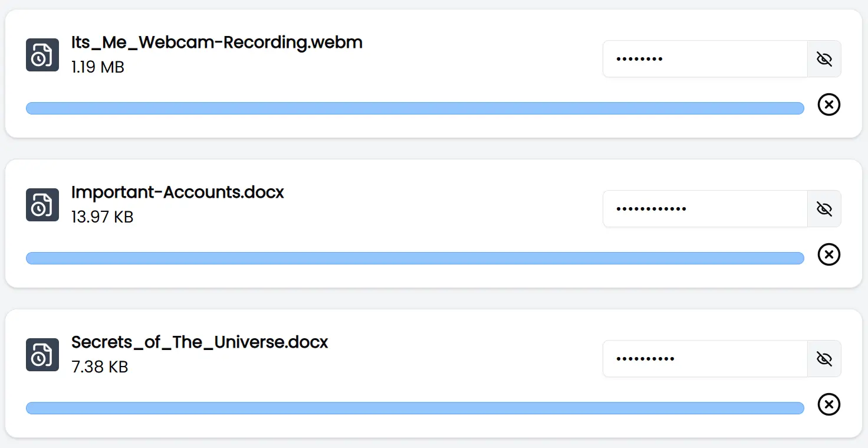868x448 pixels.
Task: Select the Important-Accounts.docx file name
Action: 177,192
